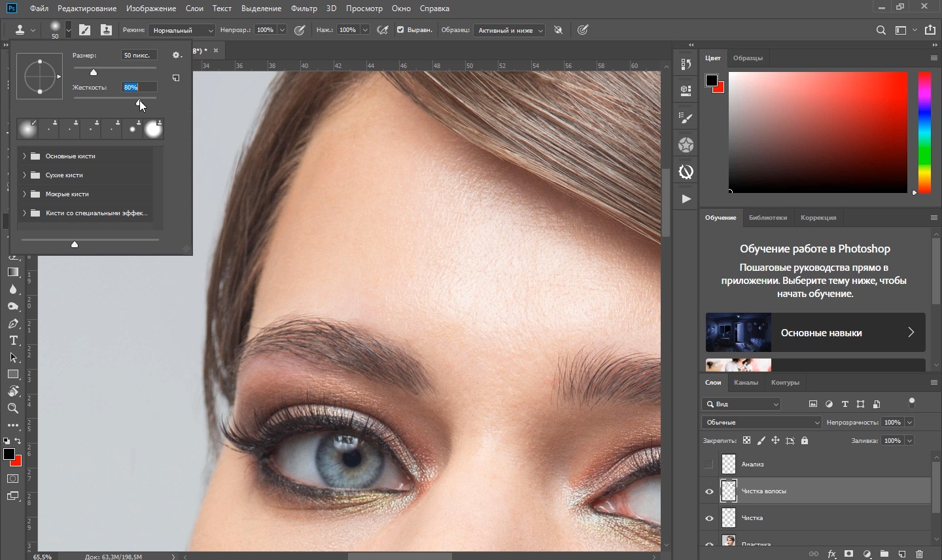
Task: Open Clone Source panel icon in options bar
Action: pos(106,30)
